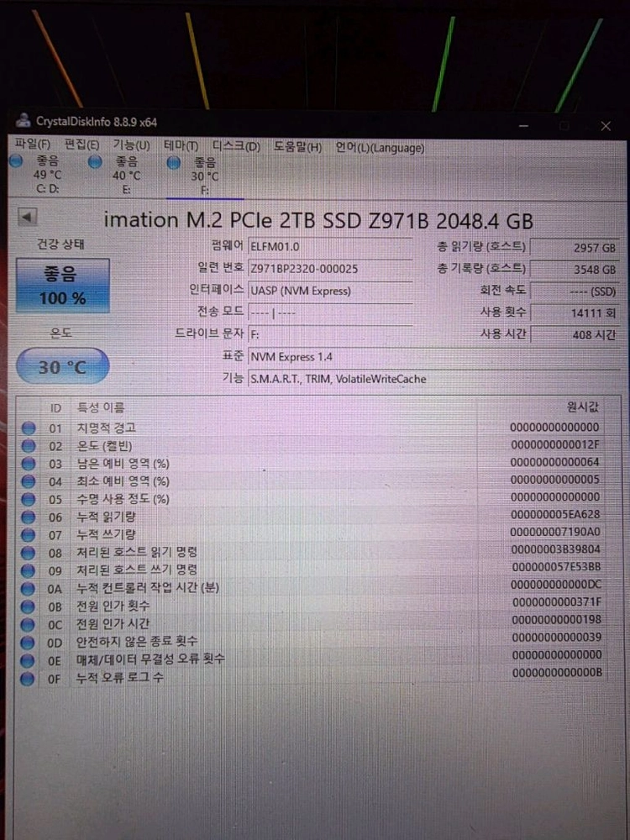Minimize the CrystalDiskInfo window
The image size is (630, 840).
click(524, 126)
